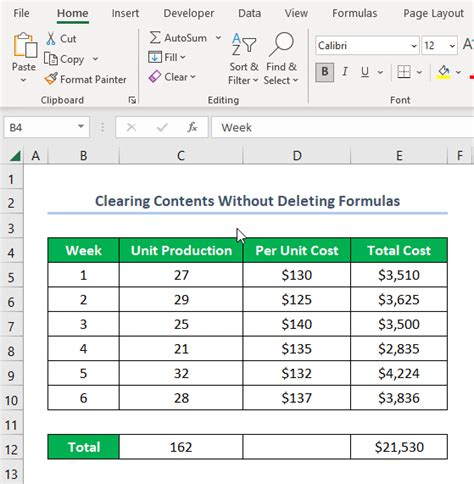The height and width of the screenshot is (484, 474).
Task: Select column E header
Action: (399, 156)
